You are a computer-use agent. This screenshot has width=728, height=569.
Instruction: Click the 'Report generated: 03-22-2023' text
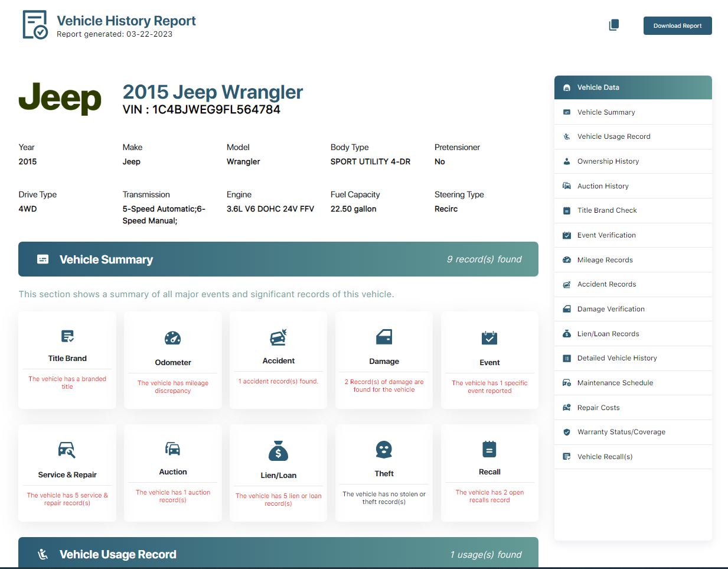(115, 34)
